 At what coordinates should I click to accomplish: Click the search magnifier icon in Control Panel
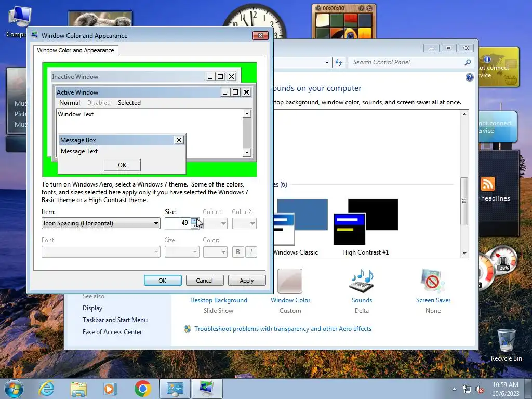(468, 62)
